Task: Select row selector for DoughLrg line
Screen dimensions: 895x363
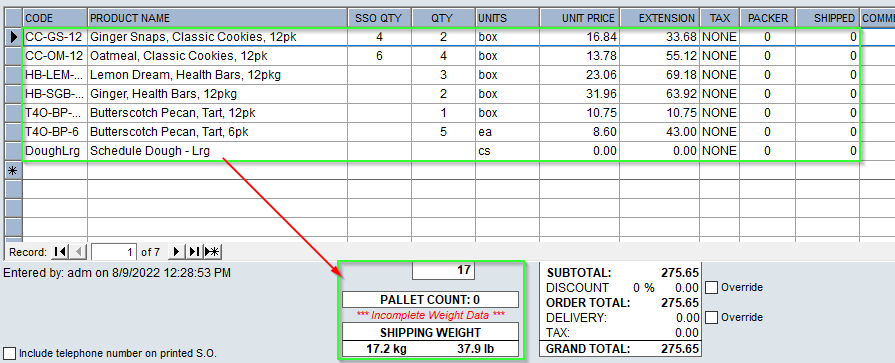Action: pyautogui.click(x=13, y=151)
